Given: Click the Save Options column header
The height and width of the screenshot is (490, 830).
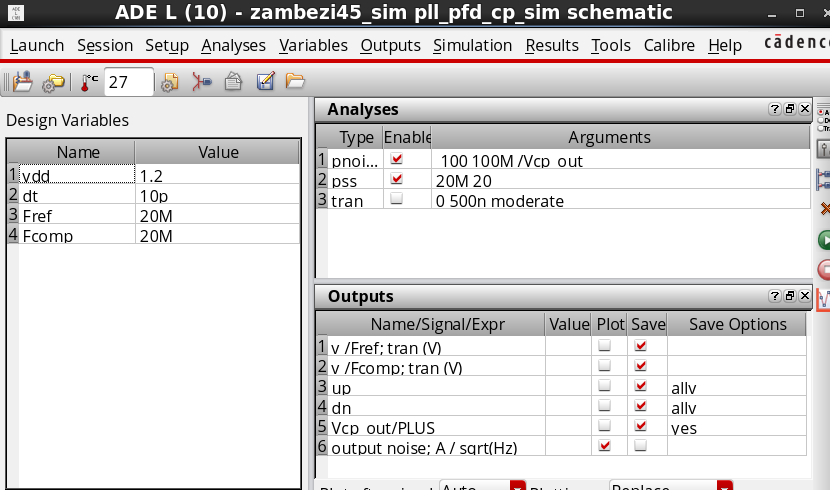Looking at the screenshot, I should (x=737, y=324).
